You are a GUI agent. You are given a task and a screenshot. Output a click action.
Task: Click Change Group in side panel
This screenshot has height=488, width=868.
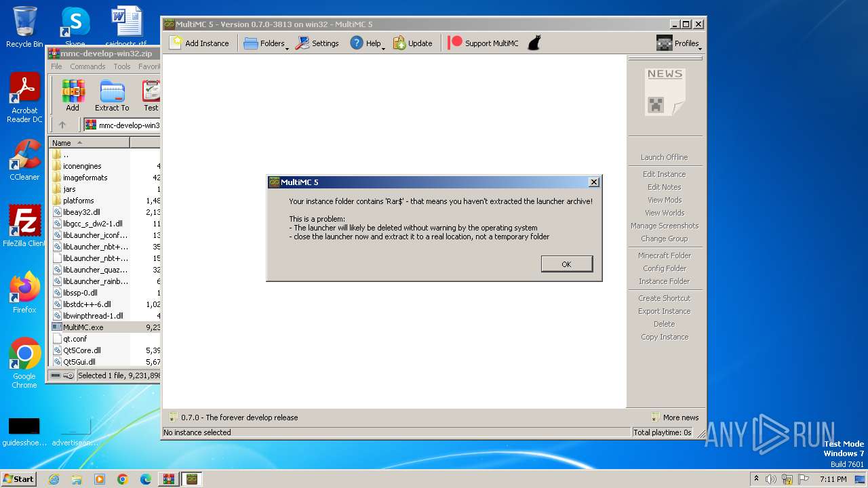665,239
